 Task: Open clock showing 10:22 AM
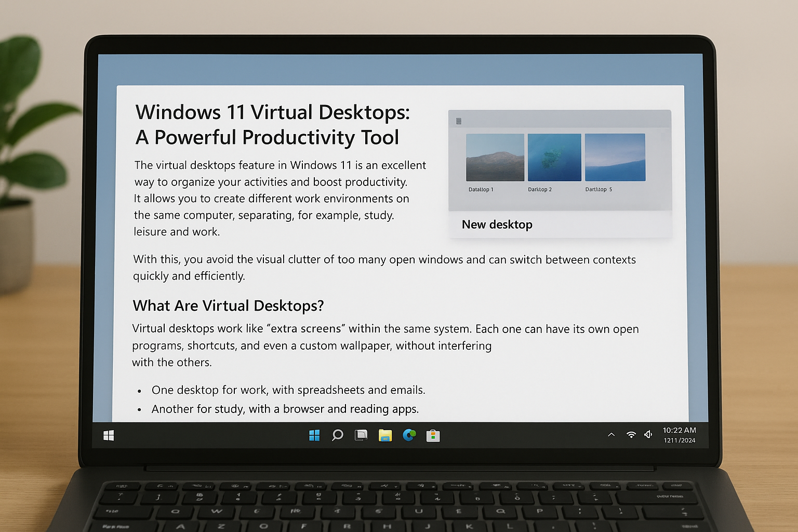[x=679, y=430]
